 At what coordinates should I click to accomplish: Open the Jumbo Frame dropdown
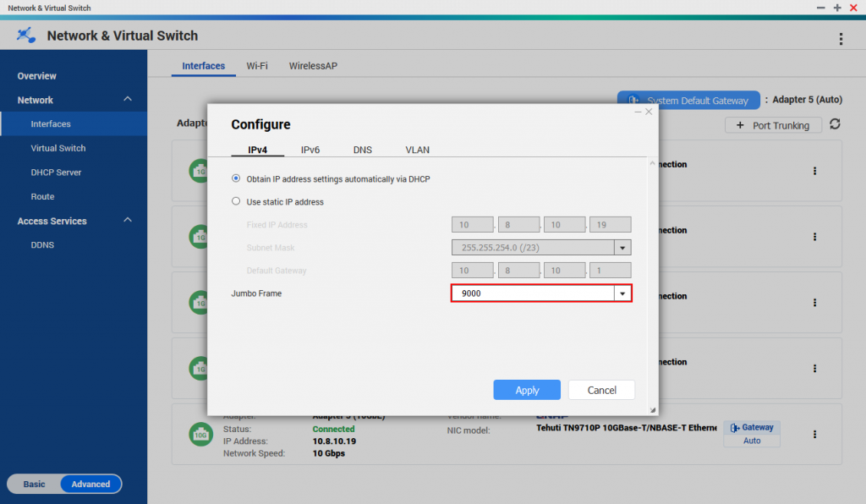click(622, 293)
